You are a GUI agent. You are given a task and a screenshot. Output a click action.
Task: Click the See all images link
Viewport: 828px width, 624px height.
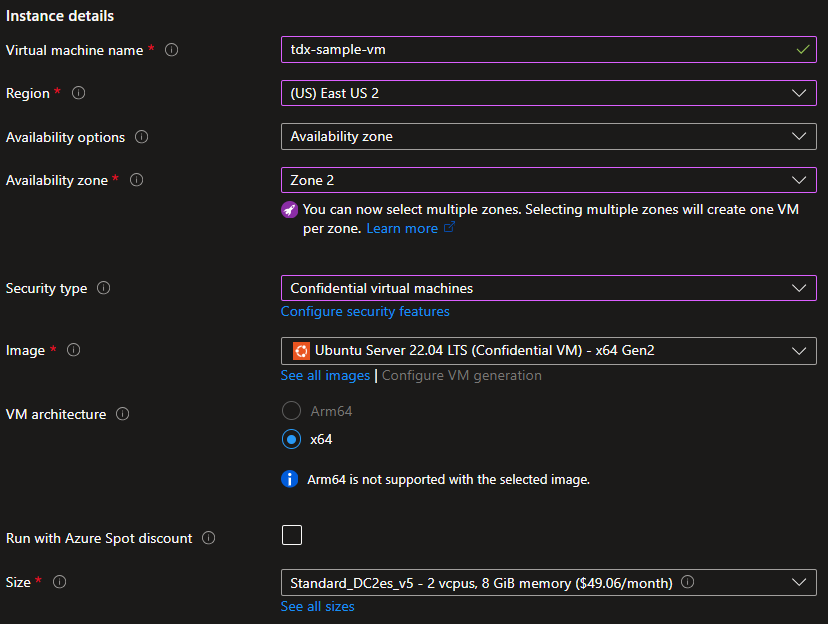click(325, 376)
